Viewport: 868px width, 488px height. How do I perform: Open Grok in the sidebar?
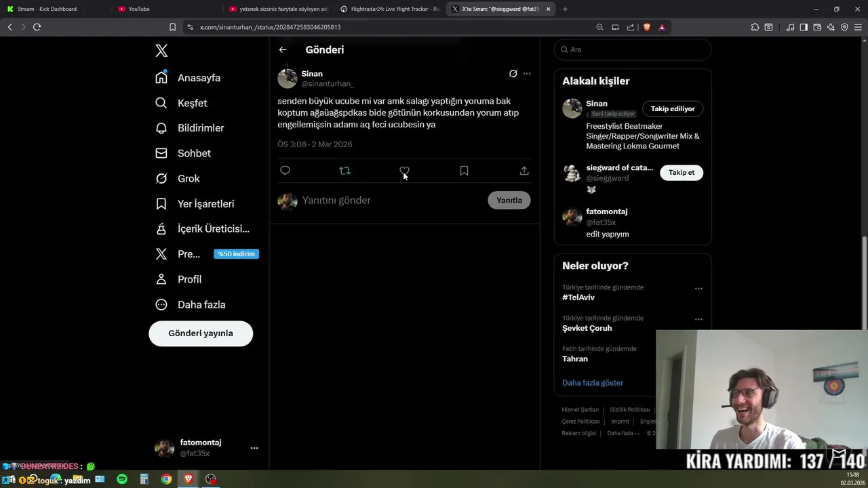pyautogui.click(x=178, y=178)
